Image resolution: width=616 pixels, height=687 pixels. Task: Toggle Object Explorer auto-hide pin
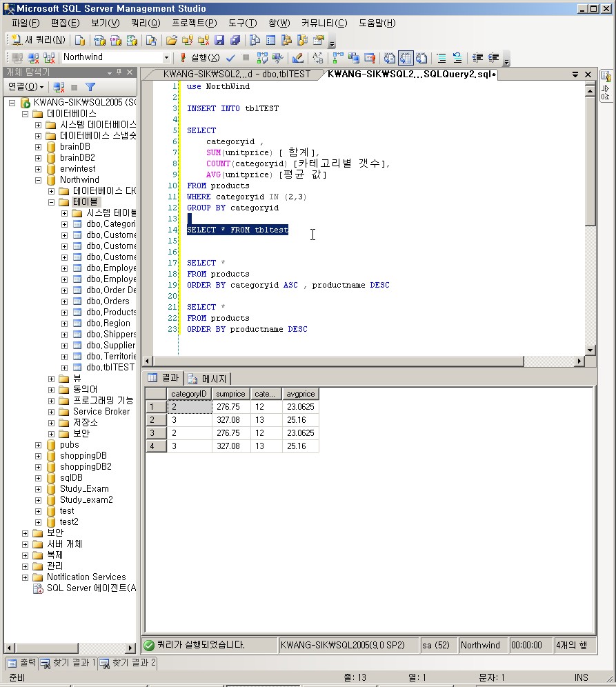tap(119, 72)
